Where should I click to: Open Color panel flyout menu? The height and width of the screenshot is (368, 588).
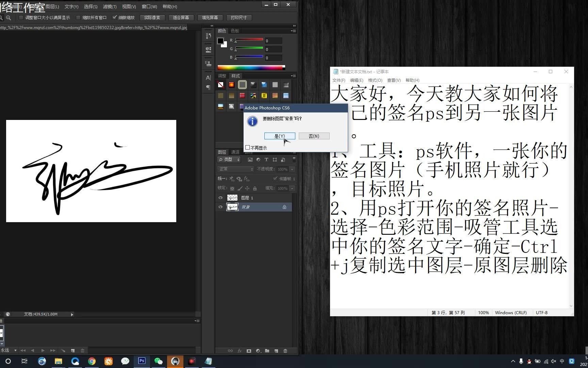(293, 31)
